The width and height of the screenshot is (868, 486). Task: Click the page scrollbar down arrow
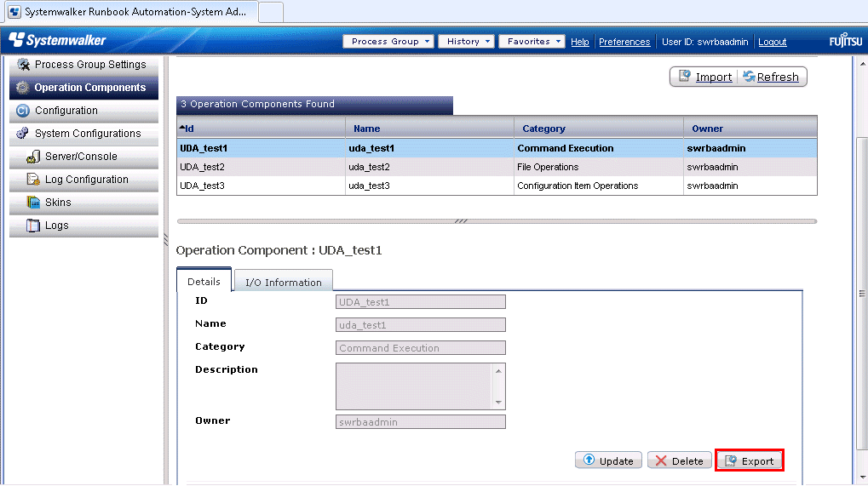click(863, 477)
